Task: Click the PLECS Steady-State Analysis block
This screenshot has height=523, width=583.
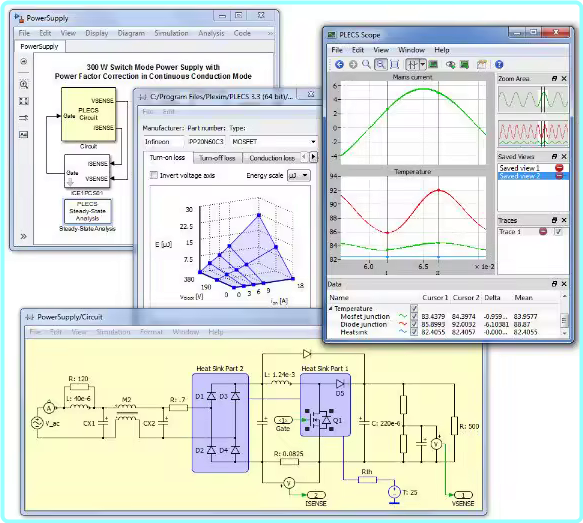Action: pyautogui.click(x=88, y=211)
